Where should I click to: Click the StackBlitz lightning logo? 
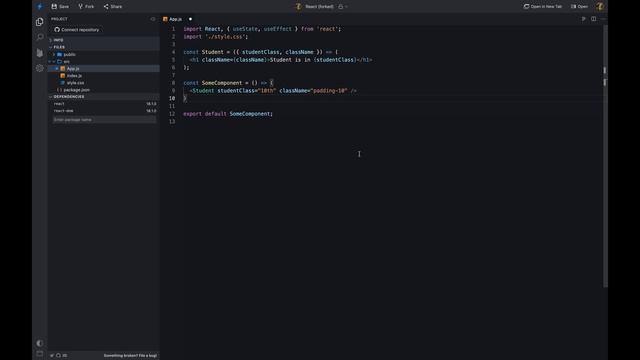pos(40,7)
